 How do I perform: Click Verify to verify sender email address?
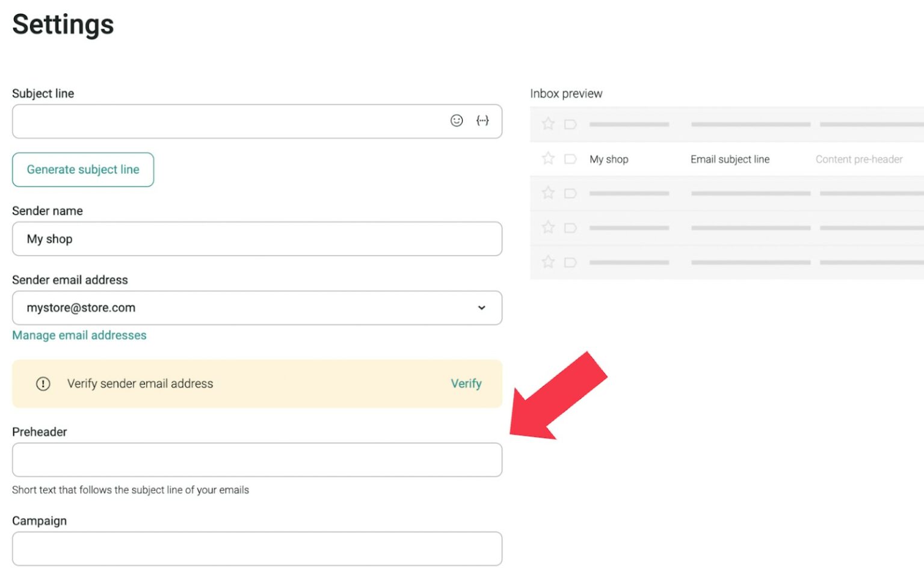tap(466, 383)
